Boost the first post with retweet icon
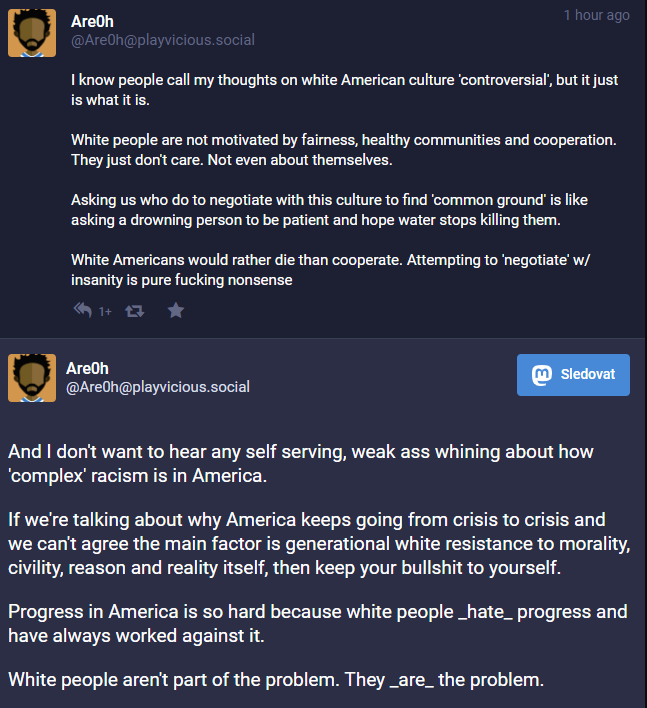 [x=135, y=311]
